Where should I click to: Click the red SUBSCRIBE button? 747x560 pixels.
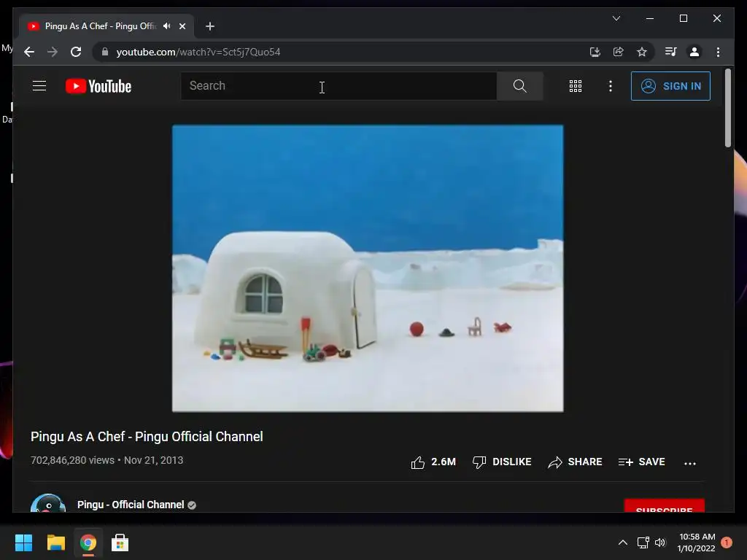pyautogui.click(x=664, y=506)
